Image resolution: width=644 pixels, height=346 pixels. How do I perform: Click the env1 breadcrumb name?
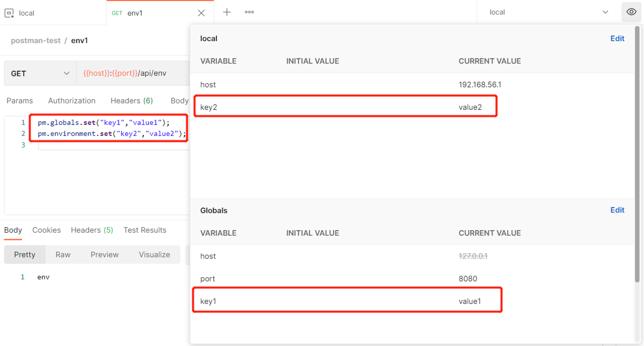click(x=80, y=41)
